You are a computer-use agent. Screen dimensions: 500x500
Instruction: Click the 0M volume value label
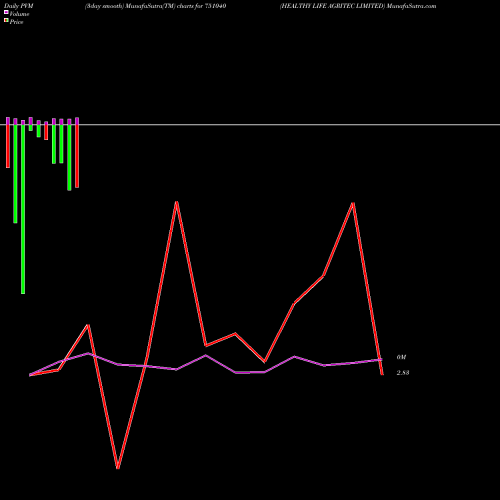click(401, 357)
